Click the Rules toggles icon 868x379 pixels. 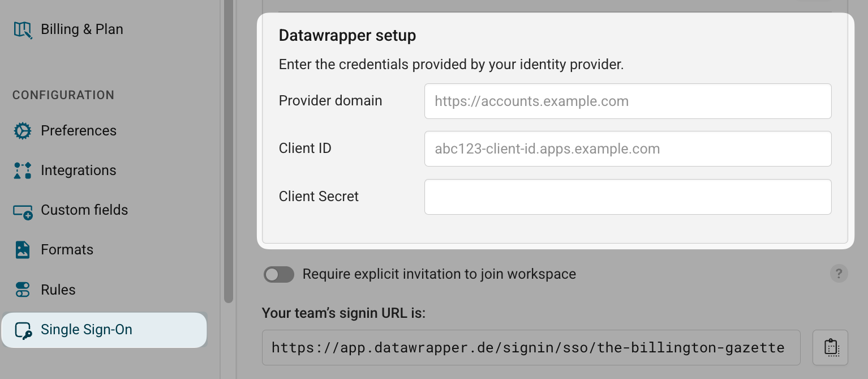[x=23, y=290]
